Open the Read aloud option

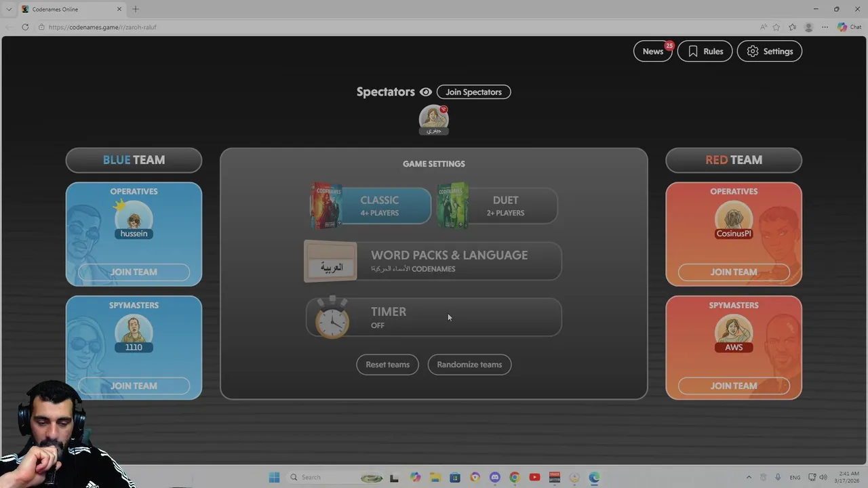(764, 27)
